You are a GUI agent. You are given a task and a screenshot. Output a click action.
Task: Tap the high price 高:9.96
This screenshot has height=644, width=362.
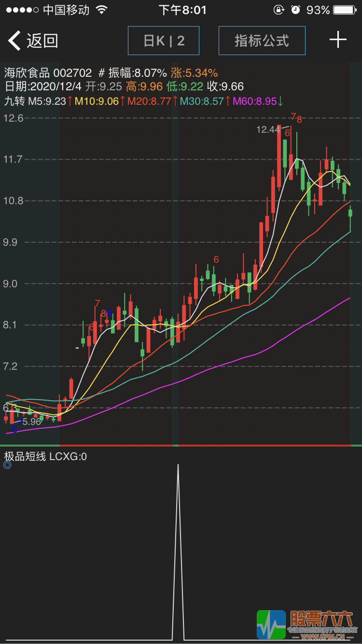tap(143, 87)
